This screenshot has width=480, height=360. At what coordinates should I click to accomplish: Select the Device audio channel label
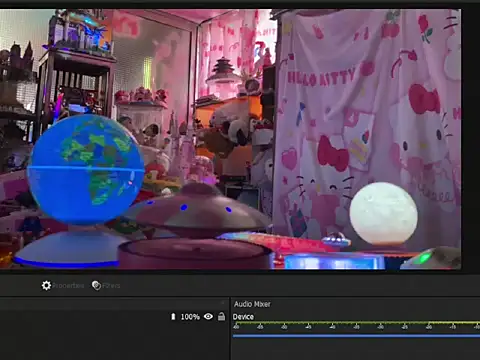pos(243,317)
